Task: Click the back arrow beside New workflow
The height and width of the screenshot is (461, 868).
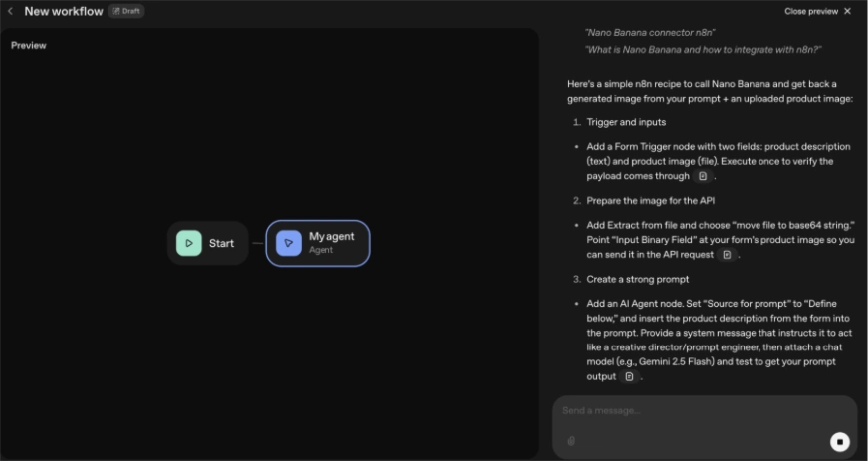Action: (11, 11)
